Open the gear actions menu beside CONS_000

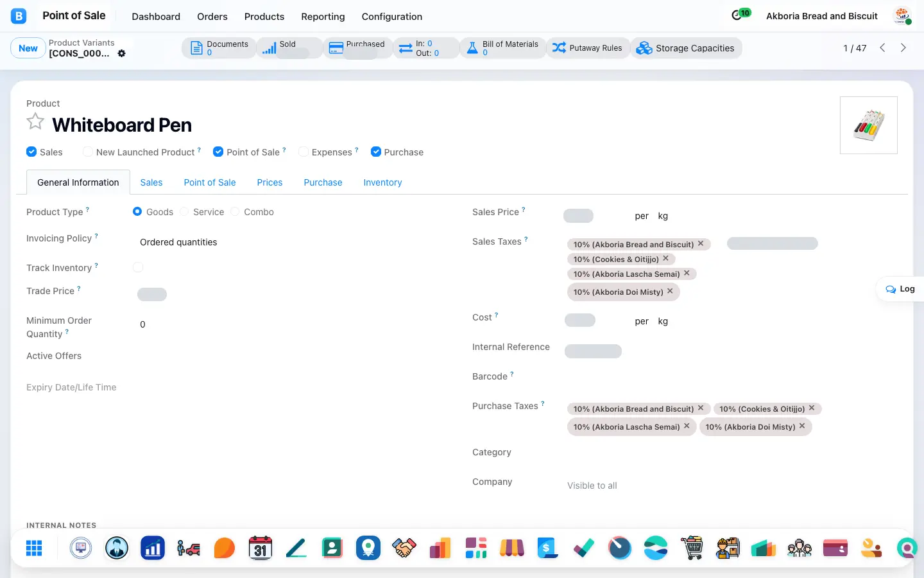click(x=122, y=53)
